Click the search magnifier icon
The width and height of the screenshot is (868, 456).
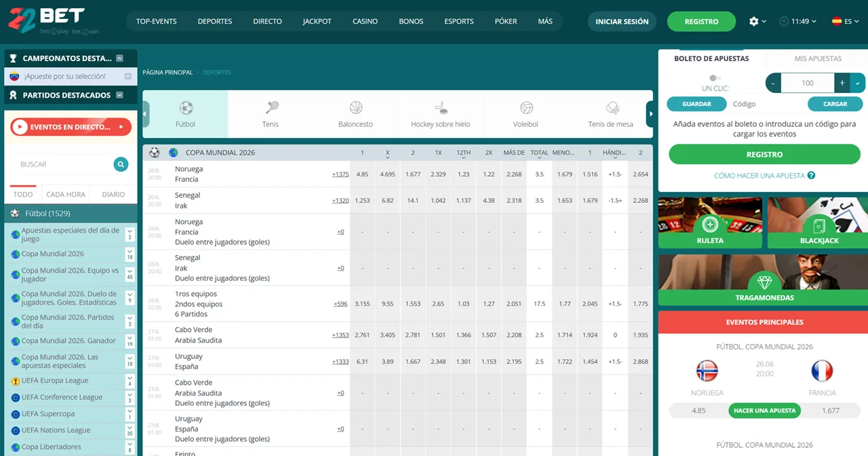pyautogui.click(x=121, y=164)
